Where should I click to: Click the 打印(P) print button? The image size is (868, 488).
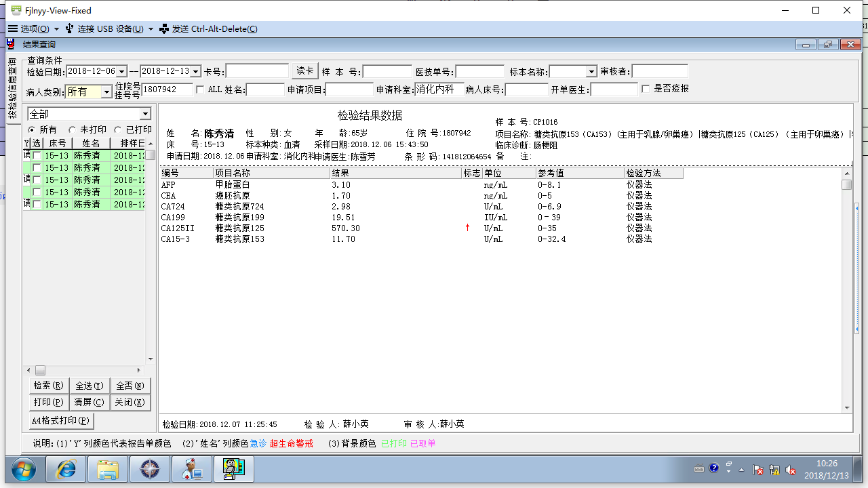pyautogui.click(x=49, y=402)
